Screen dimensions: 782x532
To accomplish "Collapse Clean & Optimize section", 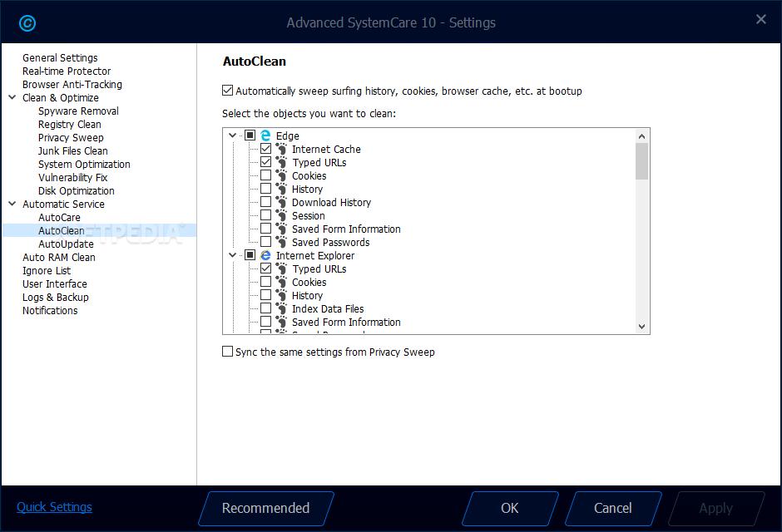I will [x=12, y=97].
